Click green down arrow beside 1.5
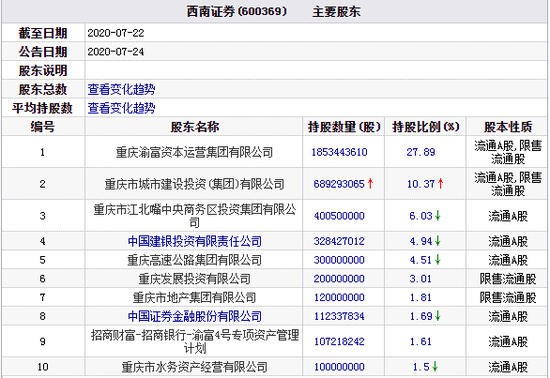Image resolution: width=550 pixels, height=378 pixels. pos(435,367)
